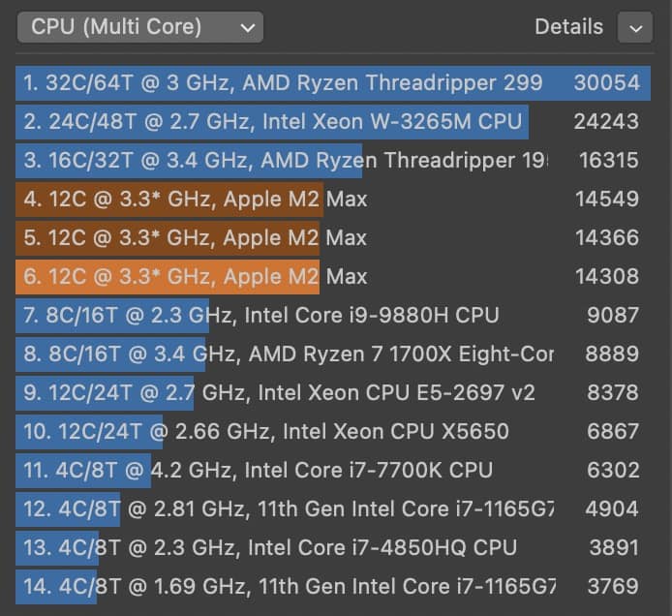Click the score value 24243
Viewport: 672px width, 616px height.
[x=606, y=122]
